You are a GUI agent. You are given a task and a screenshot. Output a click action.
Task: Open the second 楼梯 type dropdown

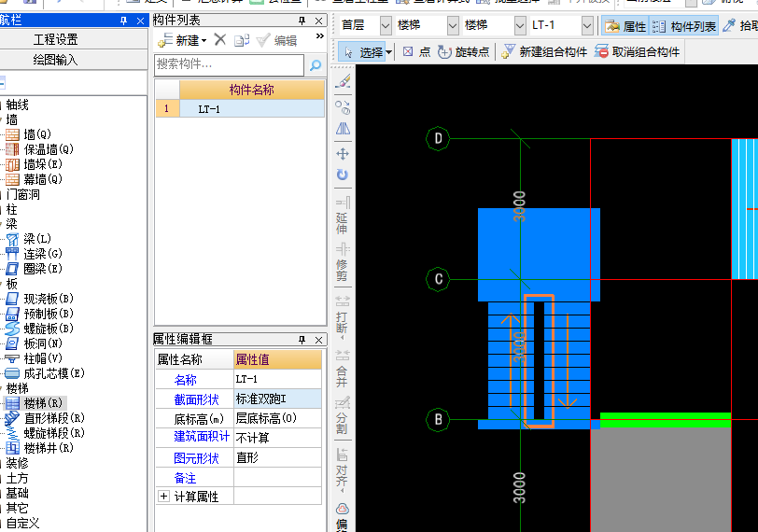pyautogui.click(x=520, y=25)
